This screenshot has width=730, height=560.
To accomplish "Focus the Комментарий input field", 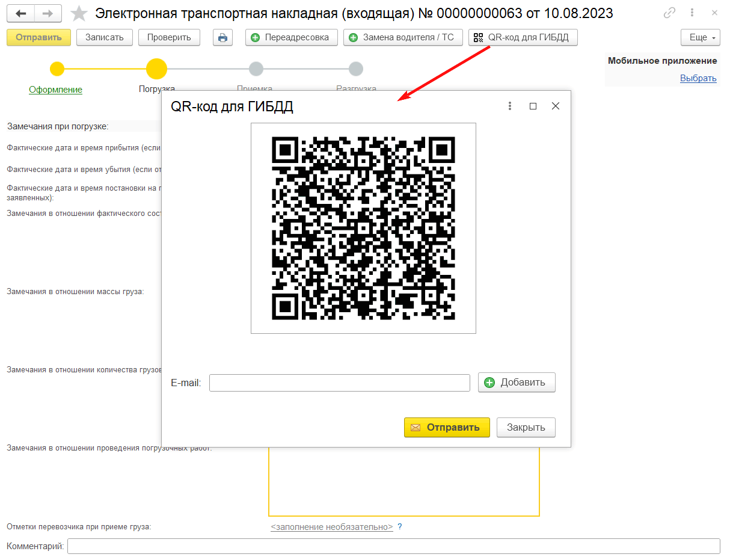I will click(x=393, y=546).
